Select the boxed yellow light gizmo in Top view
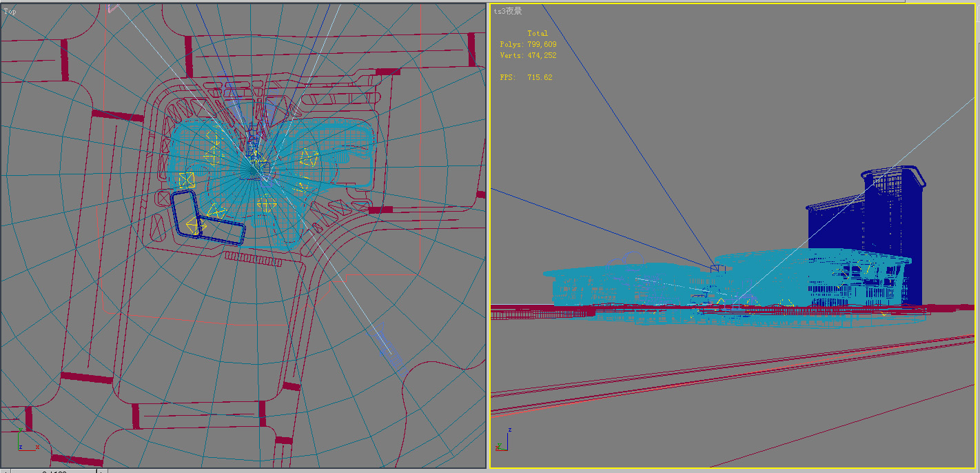 coord(186,180)
